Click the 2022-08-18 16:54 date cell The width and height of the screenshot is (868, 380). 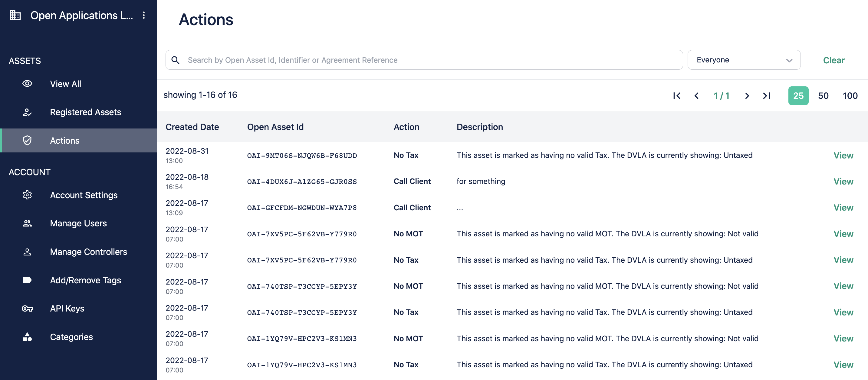click(x=187, y=182)
